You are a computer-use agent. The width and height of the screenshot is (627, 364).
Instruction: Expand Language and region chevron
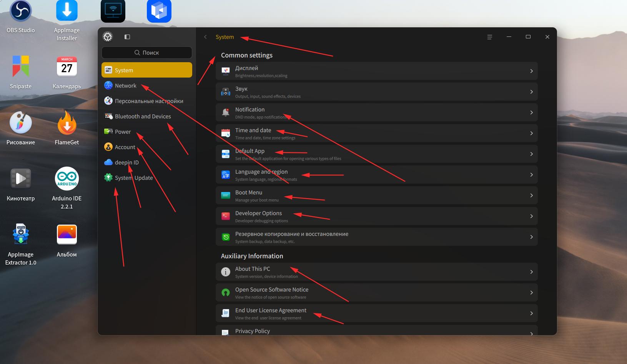(x=531, y=175)
